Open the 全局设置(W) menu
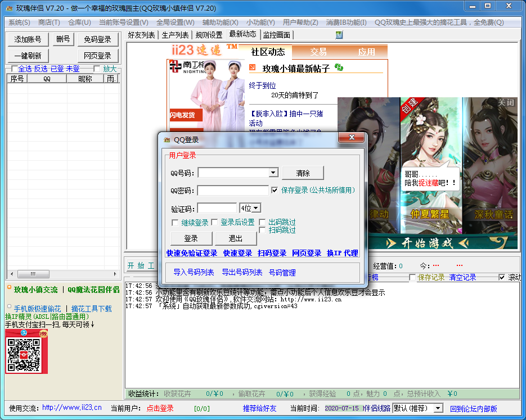The height and width of the screenshot is (420, 526). point(176,22)
